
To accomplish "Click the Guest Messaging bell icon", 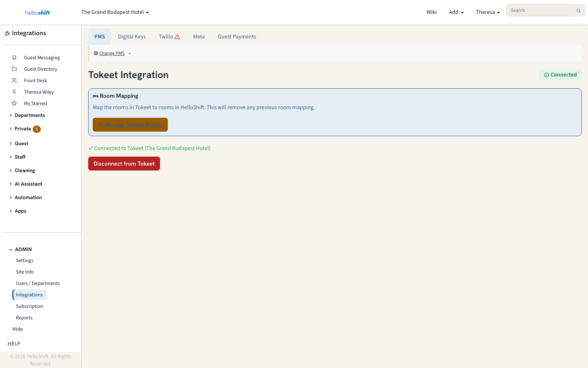I will [x=14, y=58].
